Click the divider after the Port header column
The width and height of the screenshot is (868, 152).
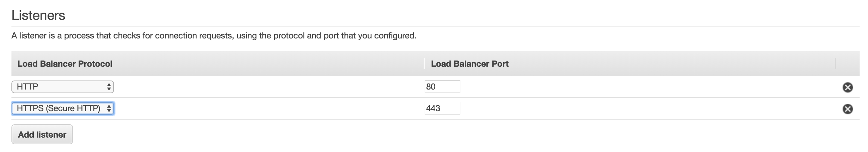(836, 64)
